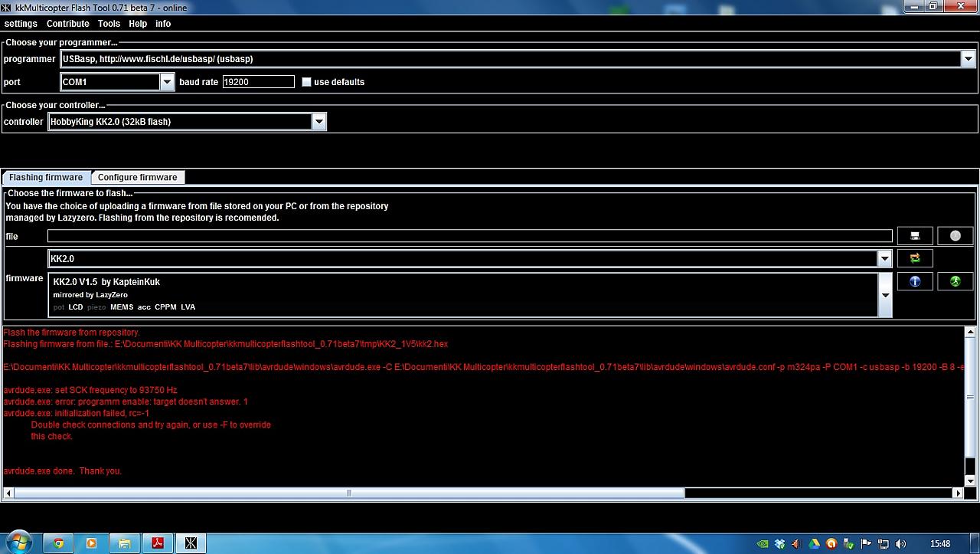Select the Flashing firmware tab
Screen dimensions: 980x554
point(46,177)
